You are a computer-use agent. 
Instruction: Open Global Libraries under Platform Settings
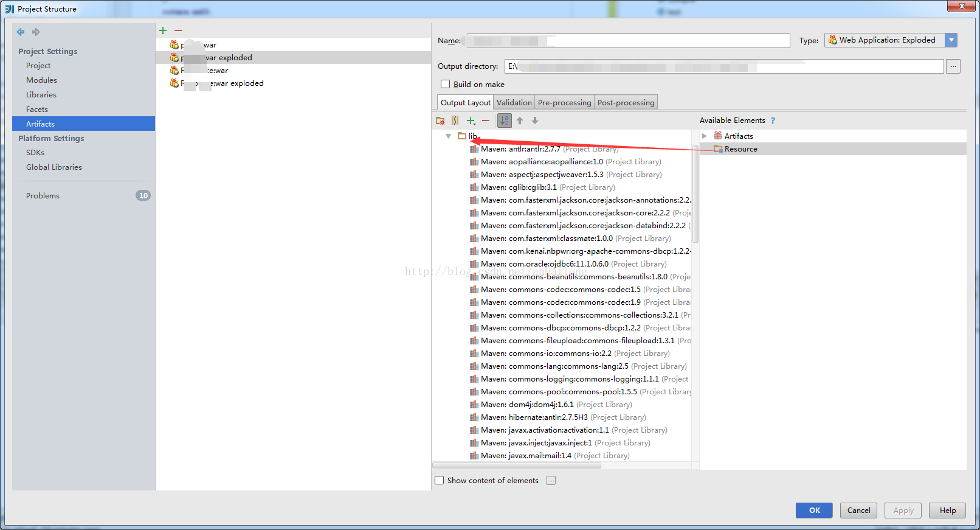click(x=54, y=167)
